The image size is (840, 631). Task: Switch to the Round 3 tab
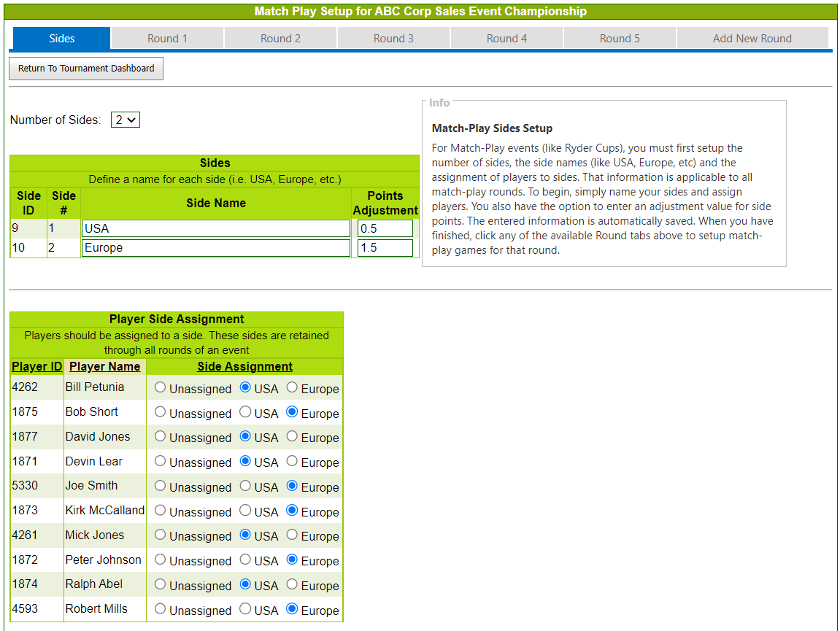coord(393,39)
